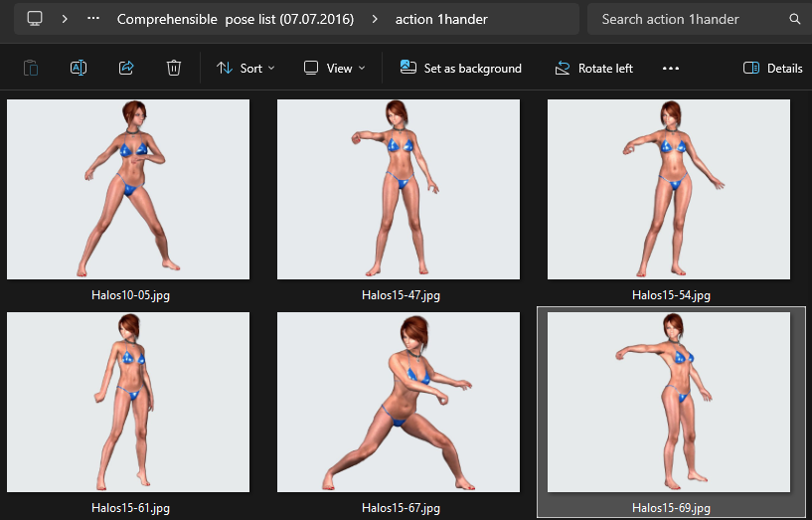Open the Sort dropdown menu
This screenshot has width=812, height=520.
[245, 68]
